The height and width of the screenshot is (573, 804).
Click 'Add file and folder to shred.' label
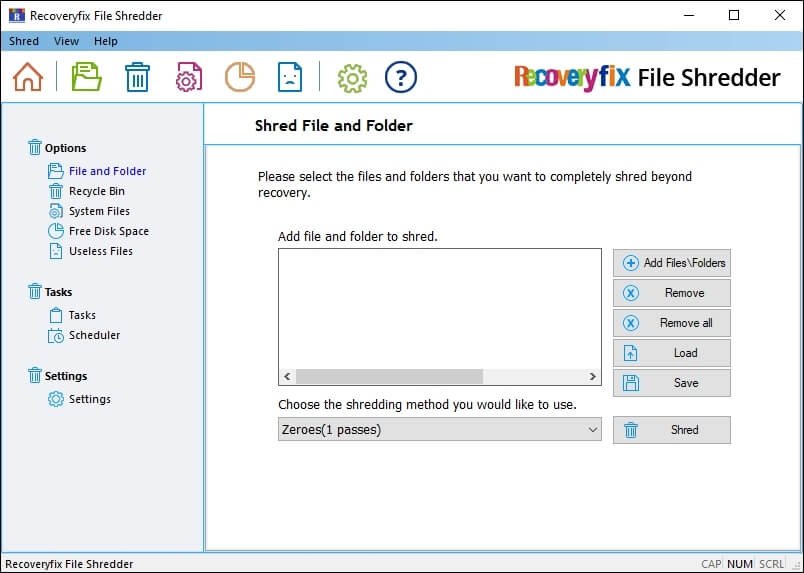(x=358, y=236)
